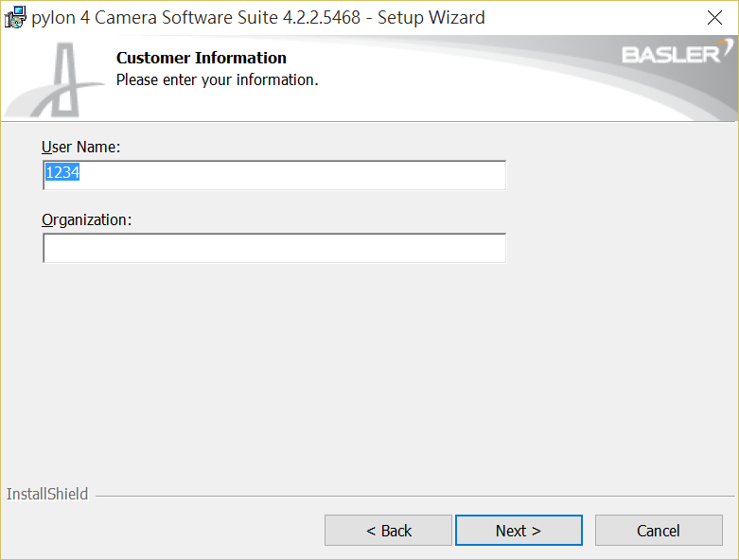Click the highlighted '1234' text

click(x=62, y=172)
